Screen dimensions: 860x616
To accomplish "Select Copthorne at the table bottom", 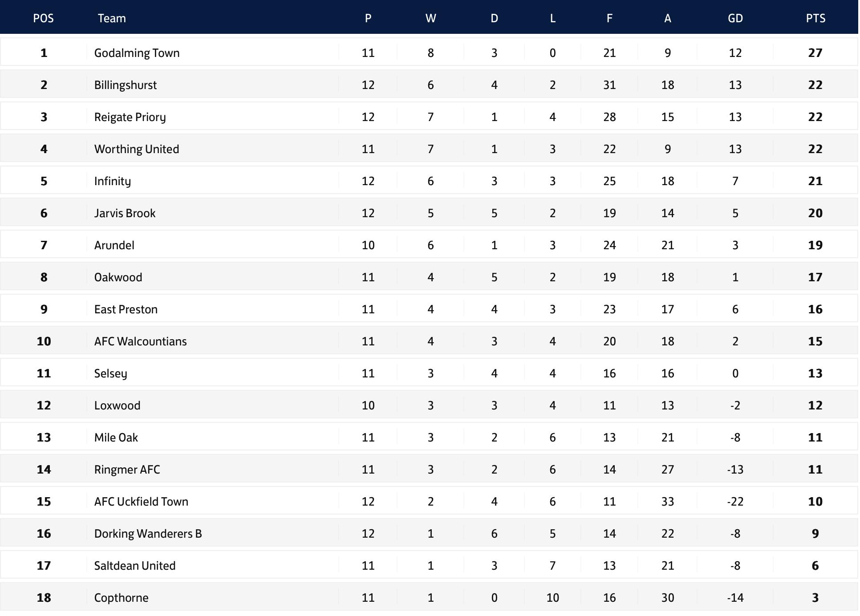I will point(121,598).
